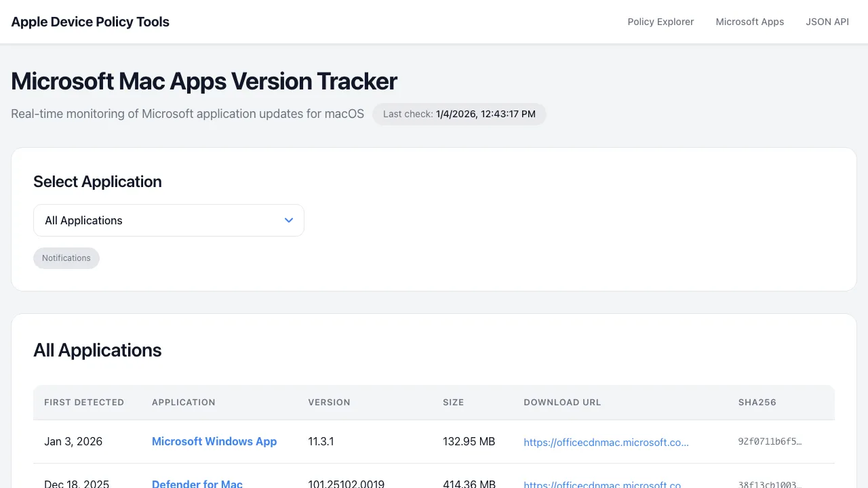Click the Select Application heading
Screen dimensions: 868x488
click(x=98, y=182)
